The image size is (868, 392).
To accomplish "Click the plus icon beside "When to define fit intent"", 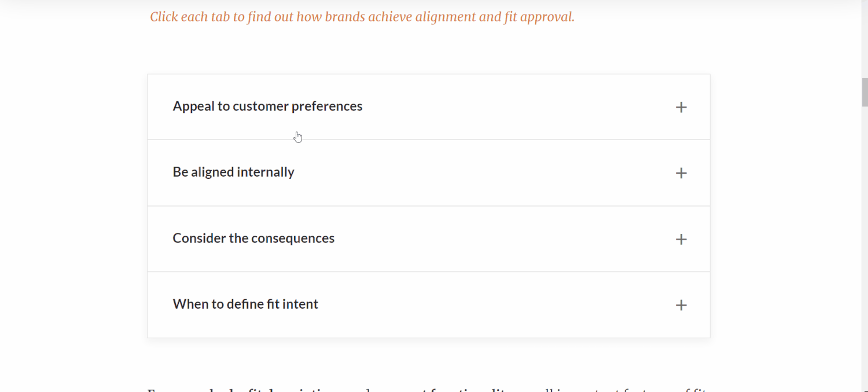I will pyautogui.click(x=681, y=305).
